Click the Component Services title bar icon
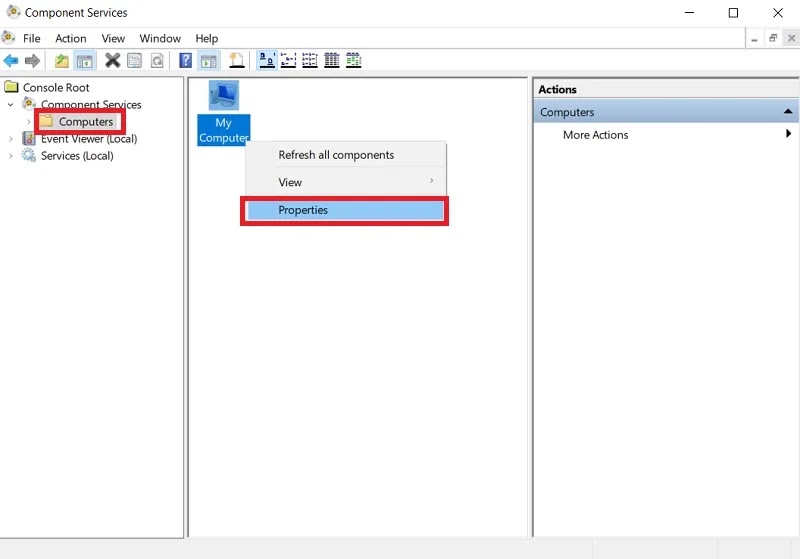Image resolution: width=800 pixels, height=559 pixels. click(x=13, y=12)
